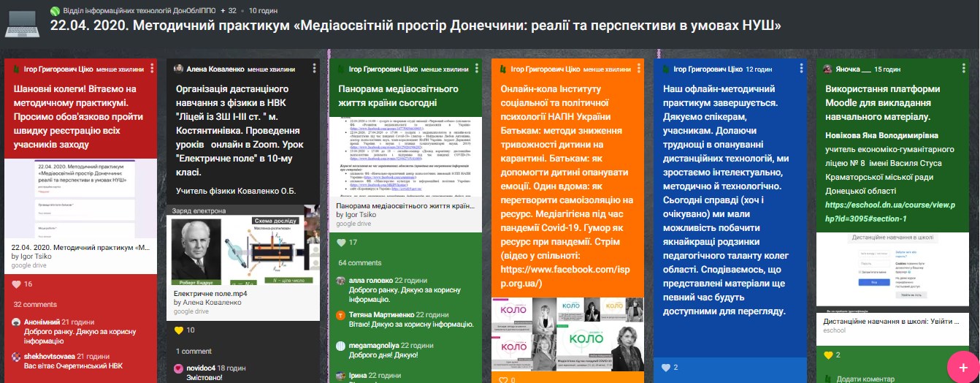Expand the 64 comments list
Image resolution: width=980 pixels, height=383 pixels.
click(x=360, y=262)
